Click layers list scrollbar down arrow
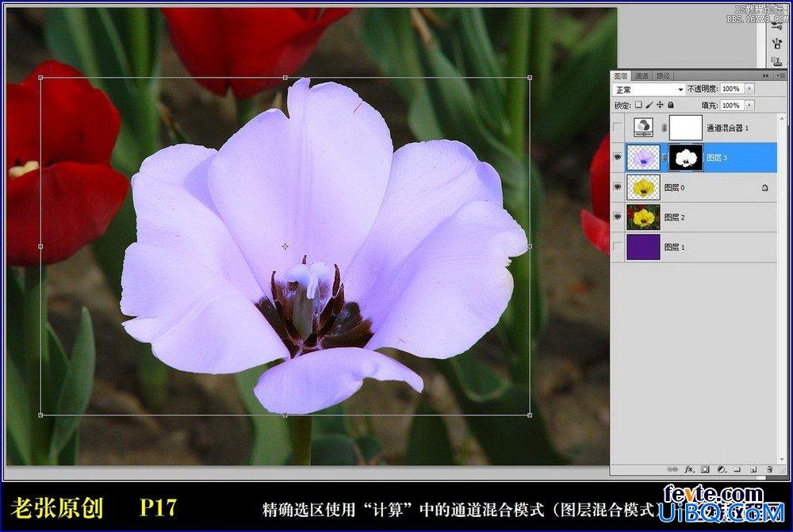The height and width of the screenshot is (532, 793). pyautogui.click(x=782, y=458)
